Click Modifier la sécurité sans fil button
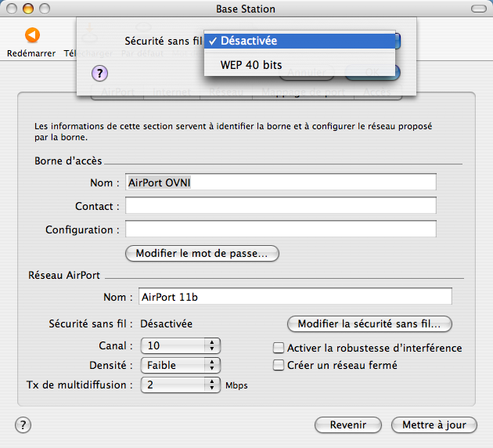 (x=369, y=323)
